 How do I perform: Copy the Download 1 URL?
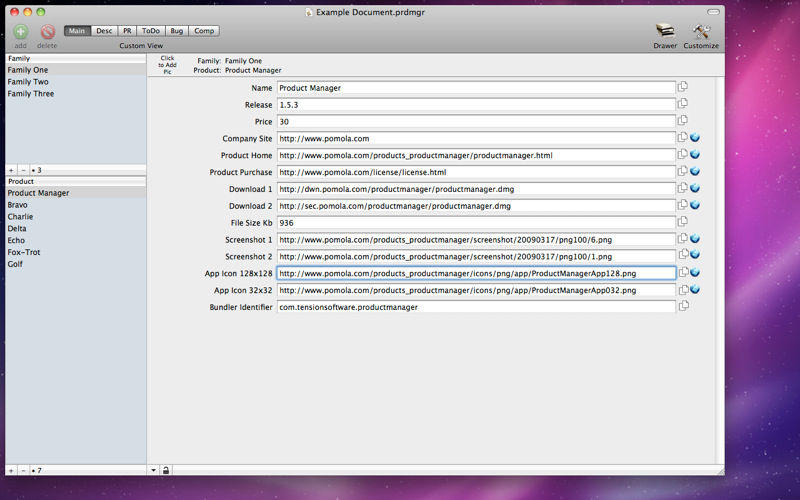[x=683, y=188]
